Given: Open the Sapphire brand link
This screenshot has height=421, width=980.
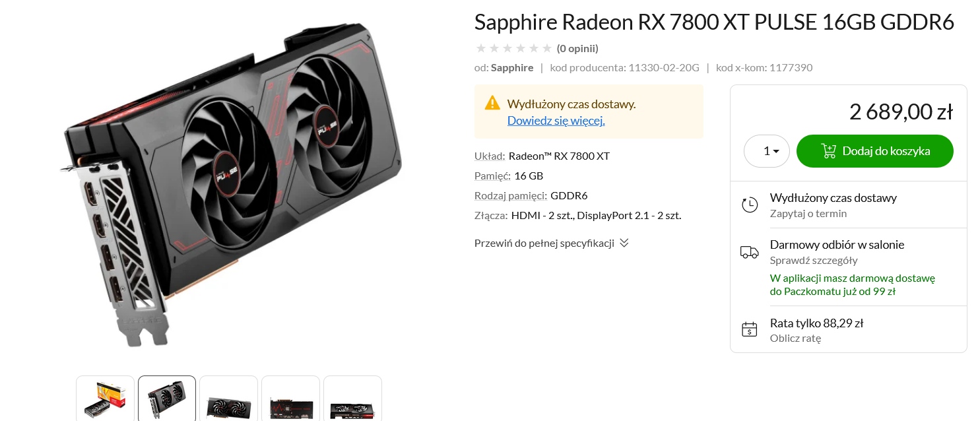Looking at the screenshot, I should [x=512, y=67].
